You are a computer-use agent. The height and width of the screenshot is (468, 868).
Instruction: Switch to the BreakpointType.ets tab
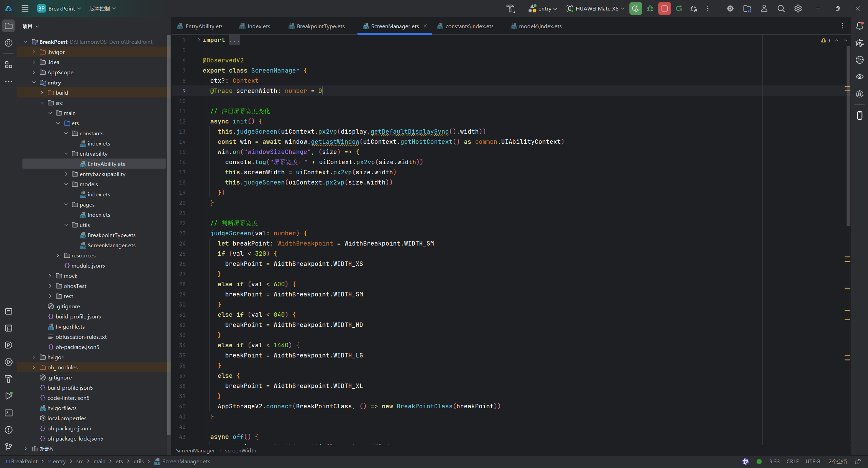coord(320,26)
